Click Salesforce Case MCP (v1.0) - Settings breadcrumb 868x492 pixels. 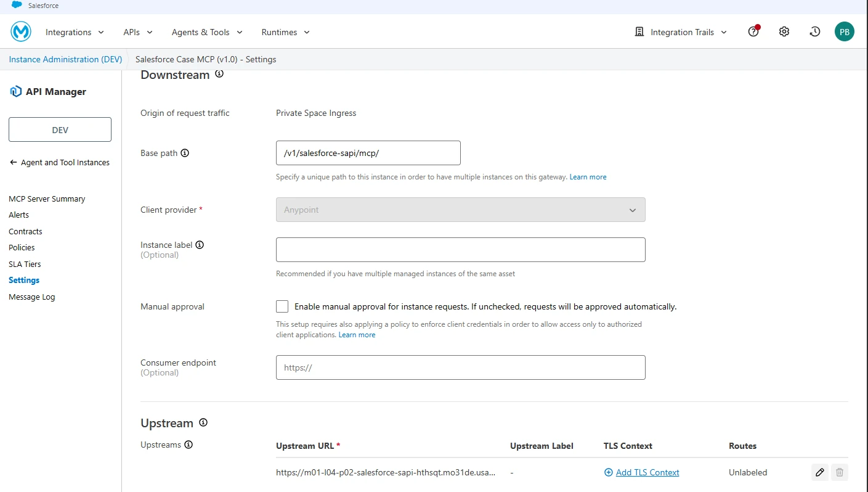[206, 59]
